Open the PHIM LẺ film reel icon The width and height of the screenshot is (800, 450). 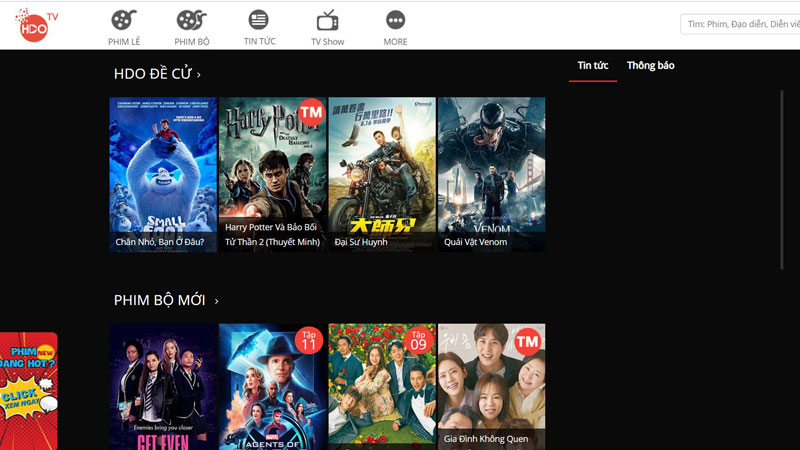[124, 20]
